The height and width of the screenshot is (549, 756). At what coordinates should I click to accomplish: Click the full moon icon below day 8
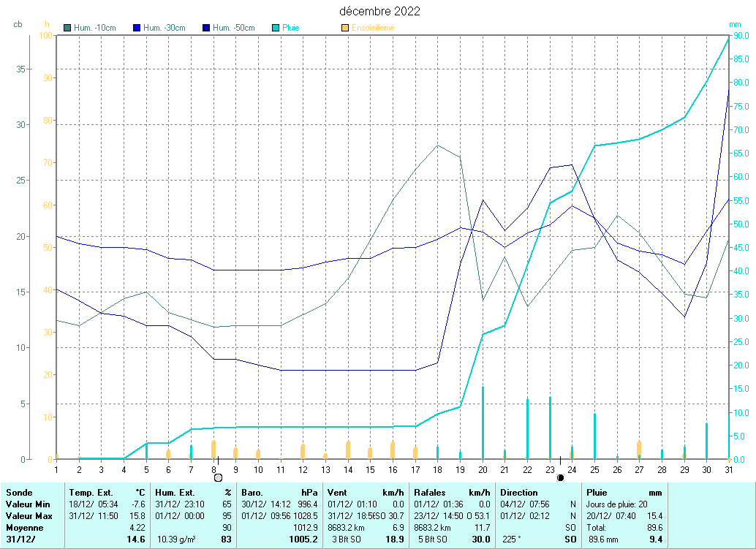pos(218,477)
